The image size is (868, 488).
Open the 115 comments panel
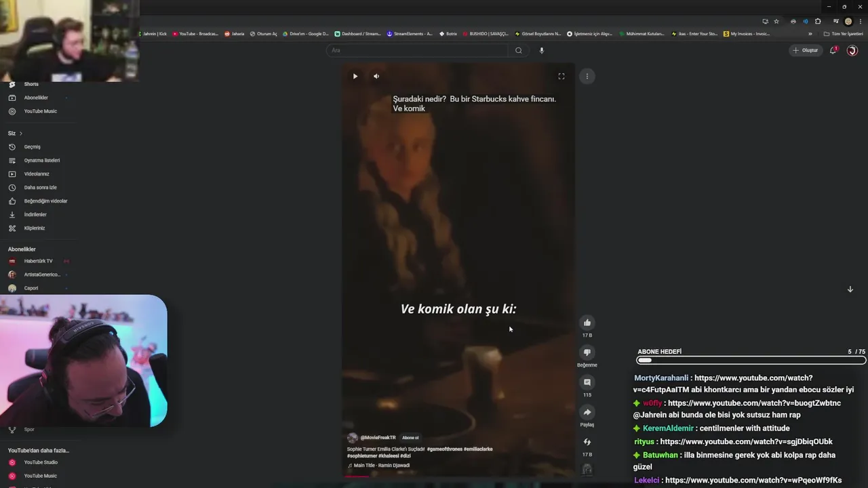[587, 382]
